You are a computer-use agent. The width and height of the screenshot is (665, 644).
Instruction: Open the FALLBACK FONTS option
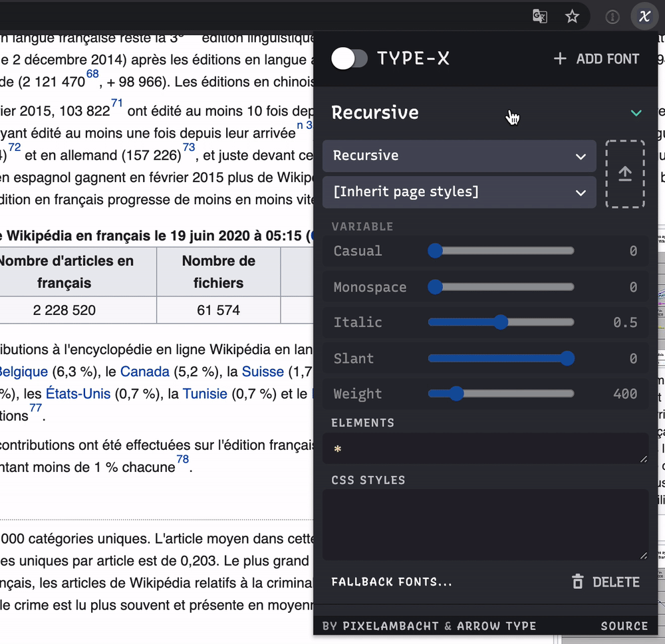coord(392,582)
